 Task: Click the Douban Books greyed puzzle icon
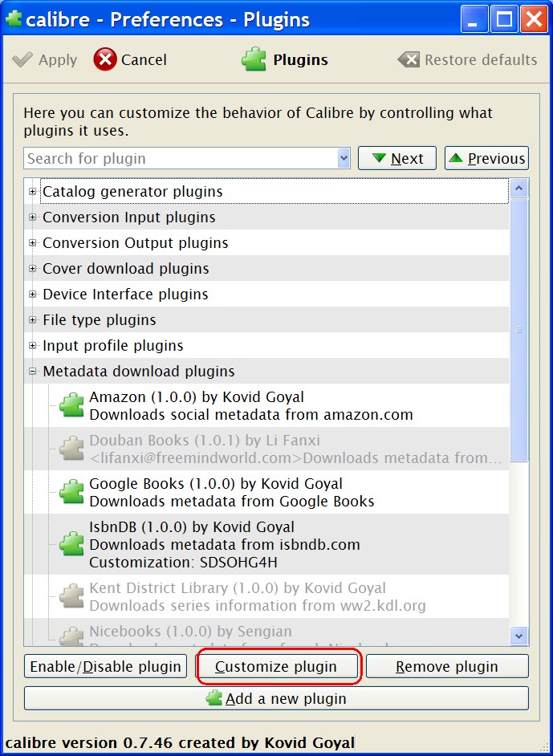point(71,449)
